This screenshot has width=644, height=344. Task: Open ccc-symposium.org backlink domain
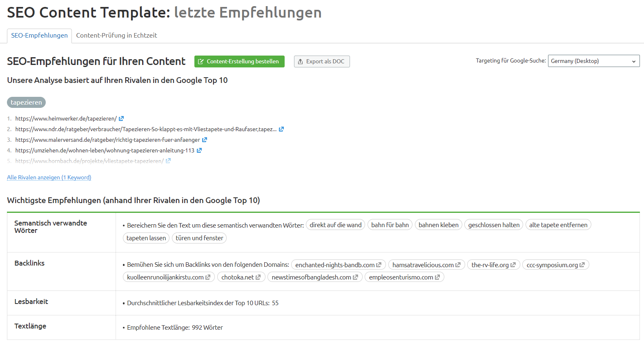[552, 265]
